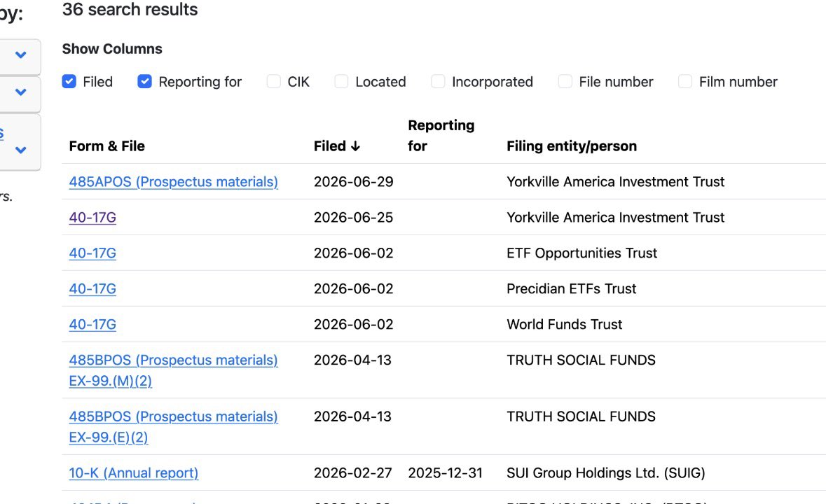Tick the Incorporated column checkbox
The image size is (826, 504).
(438, 81)
